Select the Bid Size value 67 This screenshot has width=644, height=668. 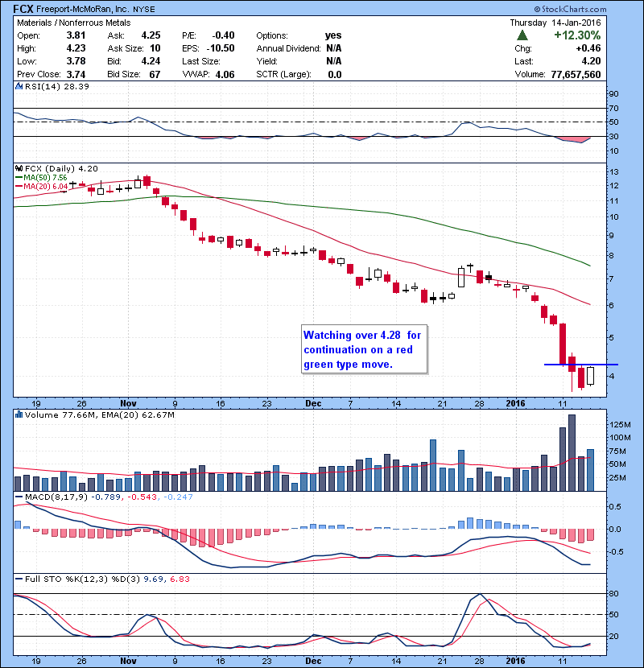pyautogui.click(x=155, y=74)
